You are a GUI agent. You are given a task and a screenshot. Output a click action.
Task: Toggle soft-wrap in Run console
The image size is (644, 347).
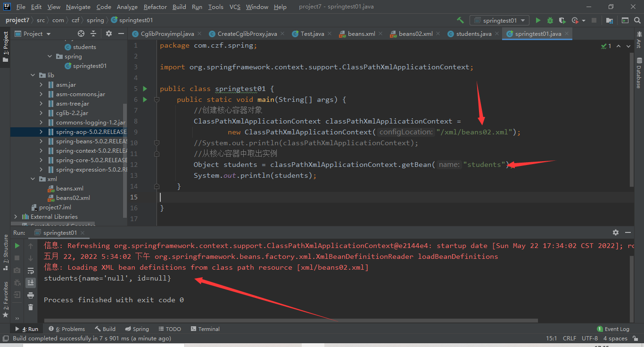tap(31, 271)
